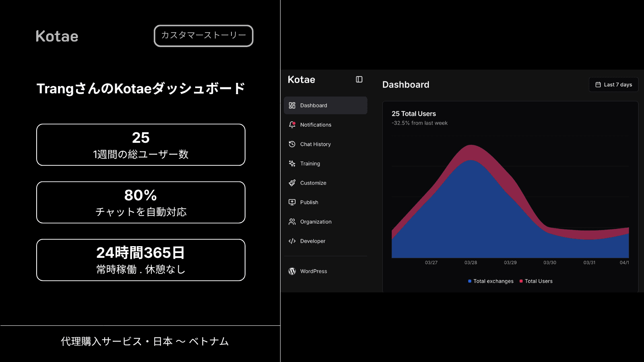644x362 pixels.
Task: Click the Chat History clock icon
Action: (292, 144)
